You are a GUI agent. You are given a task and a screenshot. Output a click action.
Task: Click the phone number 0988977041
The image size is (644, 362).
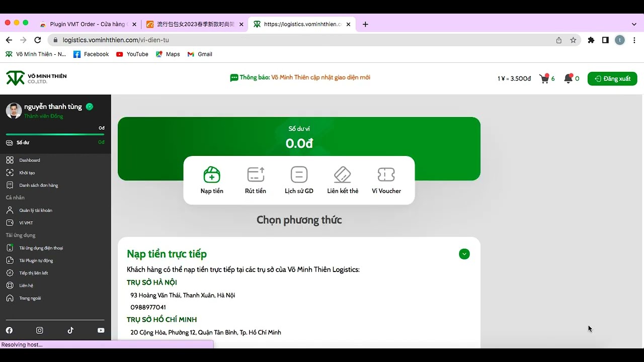[x=148, y=307]
